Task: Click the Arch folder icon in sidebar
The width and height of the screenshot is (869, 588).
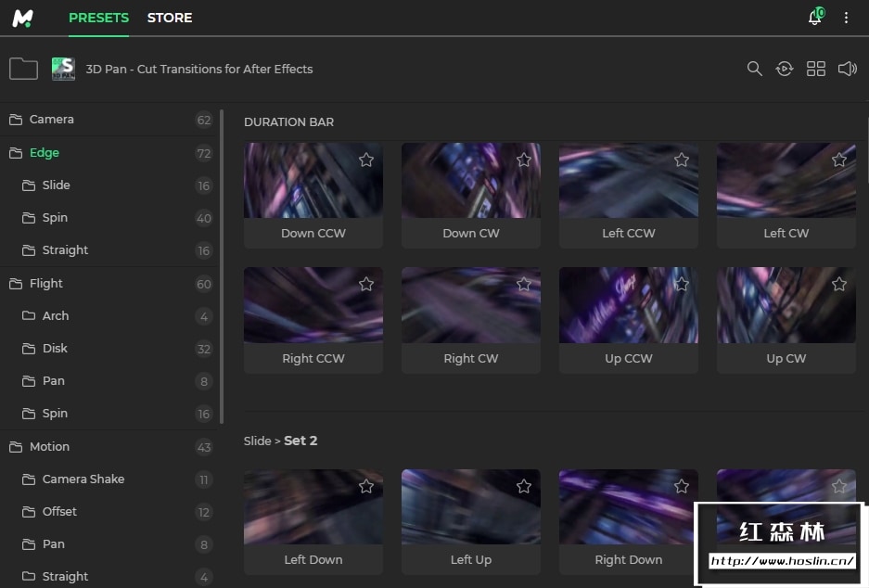Action: click(28, 316)
